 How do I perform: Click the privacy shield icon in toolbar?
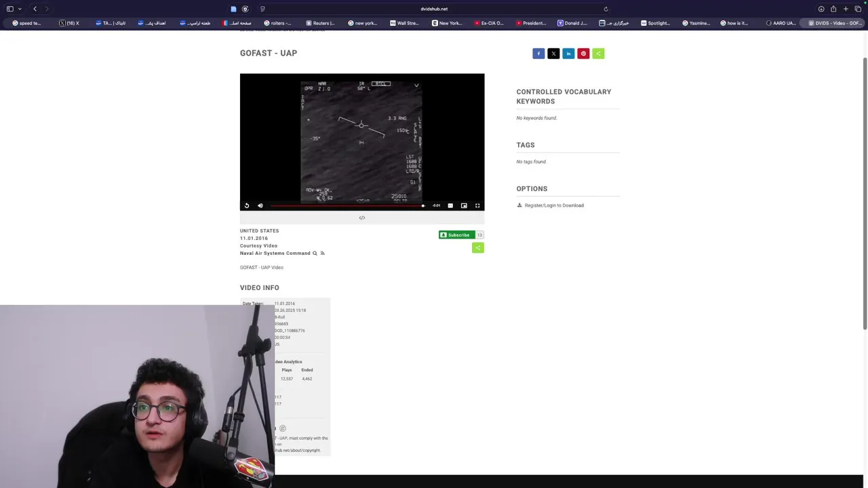click(245, 9)
